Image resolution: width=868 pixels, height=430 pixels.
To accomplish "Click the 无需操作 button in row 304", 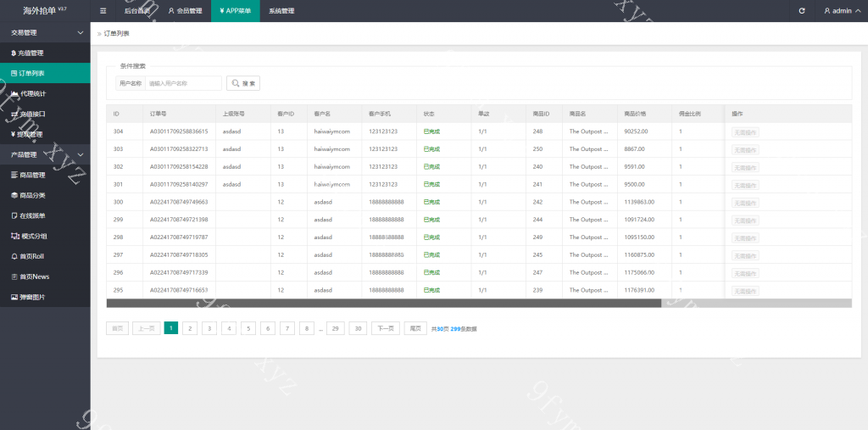I will click(x=745, y=132).
